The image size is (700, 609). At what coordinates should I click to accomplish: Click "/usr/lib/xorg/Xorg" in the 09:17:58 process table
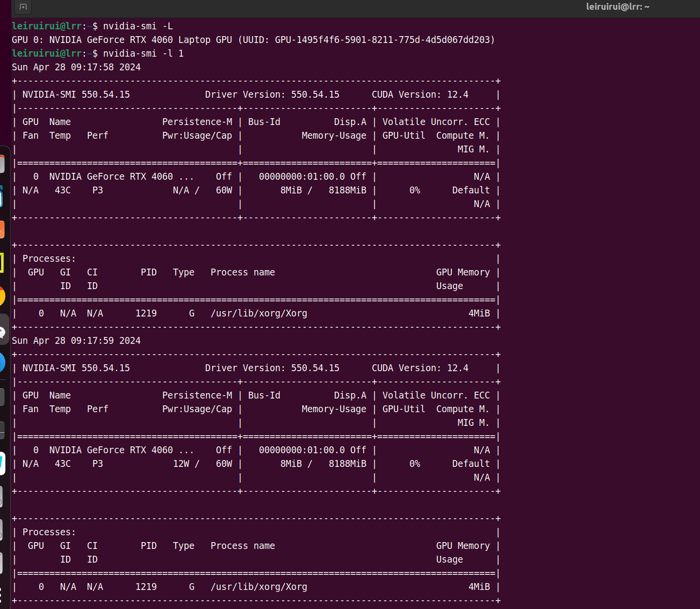click(x=259, y=314)
